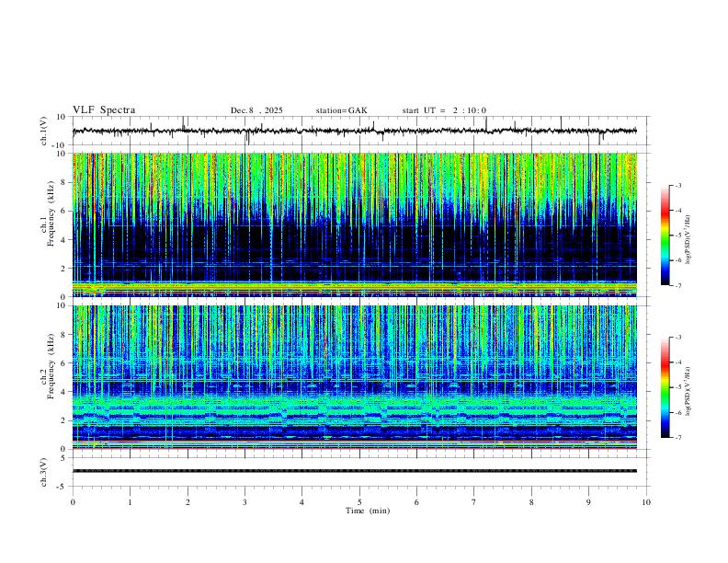Click the ch.1 waveform trace plot
Image resolution: width=728 pixels, height=563 pixels.
point(355,131)
